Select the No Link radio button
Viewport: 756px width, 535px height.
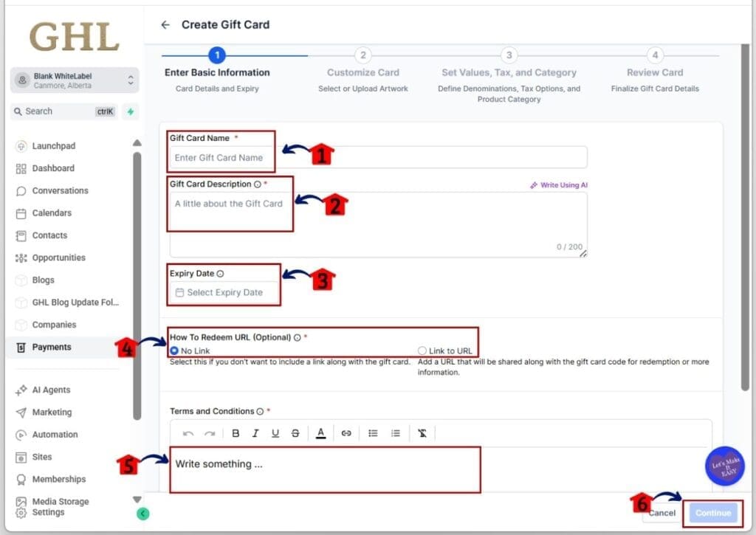(174, 351)
